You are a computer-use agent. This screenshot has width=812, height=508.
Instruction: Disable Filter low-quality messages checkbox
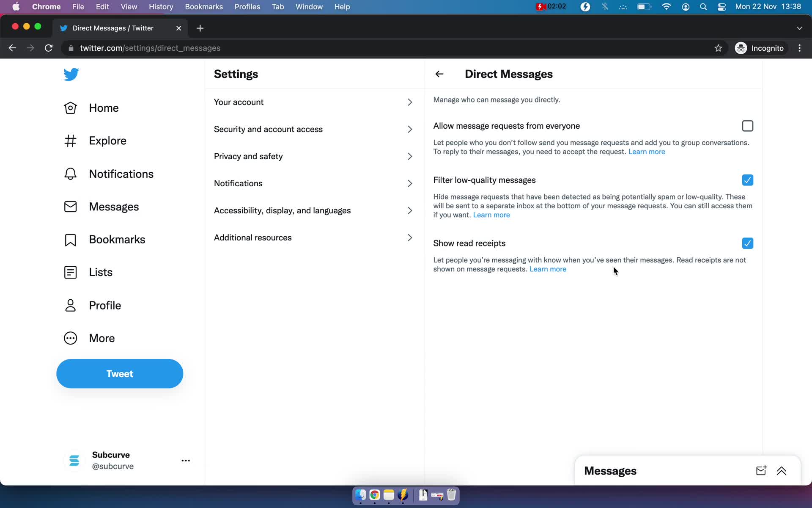click(748, 180)
